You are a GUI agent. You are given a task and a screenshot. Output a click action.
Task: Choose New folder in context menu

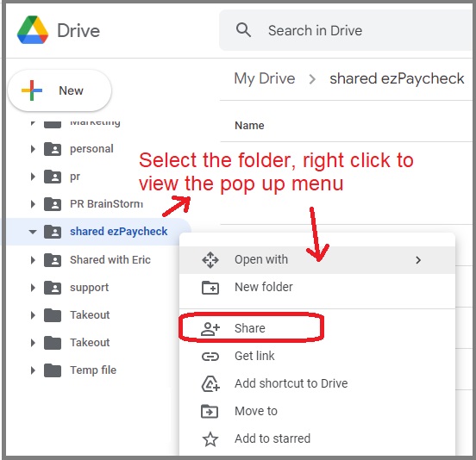[x=317, y=287]
